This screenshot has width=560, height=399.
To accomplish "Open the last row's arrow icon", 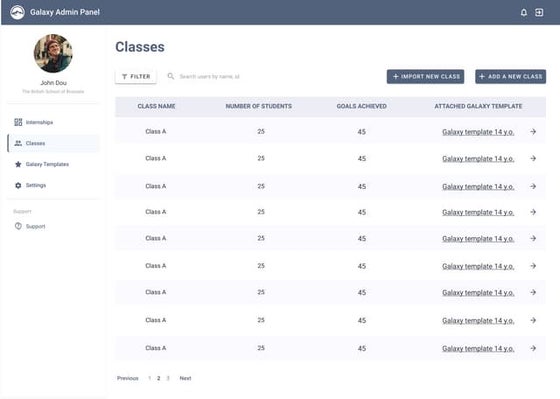I will (533, 348).
